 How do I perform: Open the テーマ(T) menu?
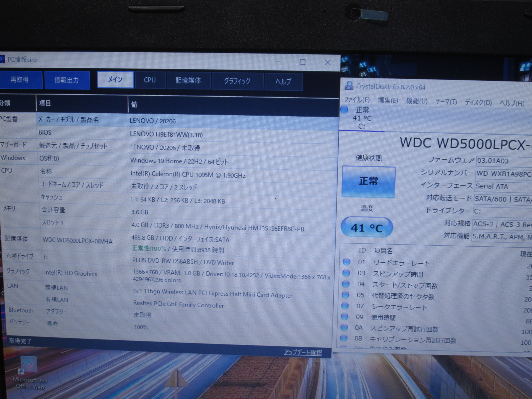click(x=446, y=102)
